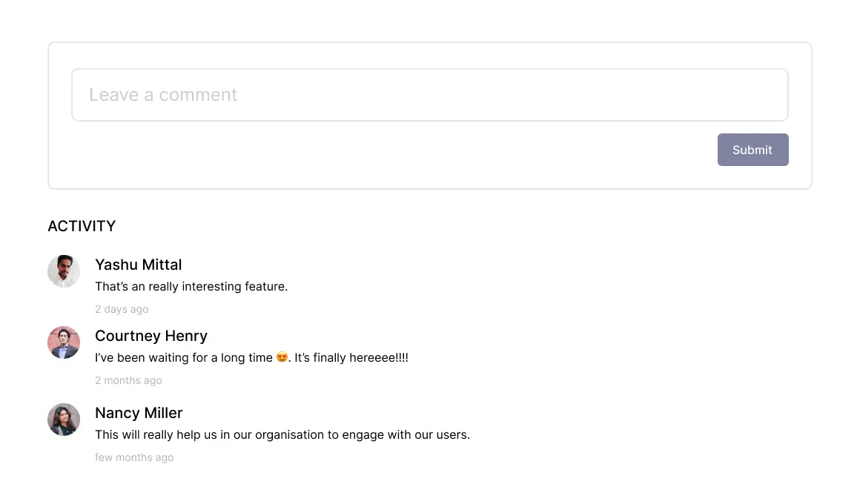The height and width of the screenshot is (504, 860).
Task: Select the name Yashu Mittal
Action: [x=139, y=265]
